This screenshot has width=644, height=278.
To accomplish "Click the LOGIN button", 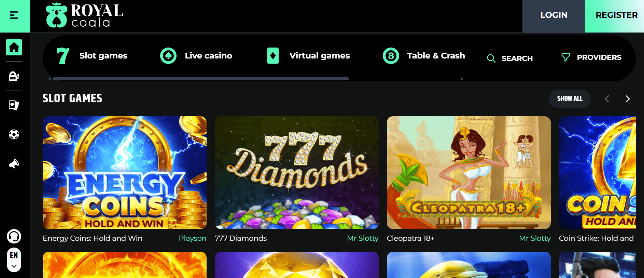I will pyautogui.click(x=554, y=15).
